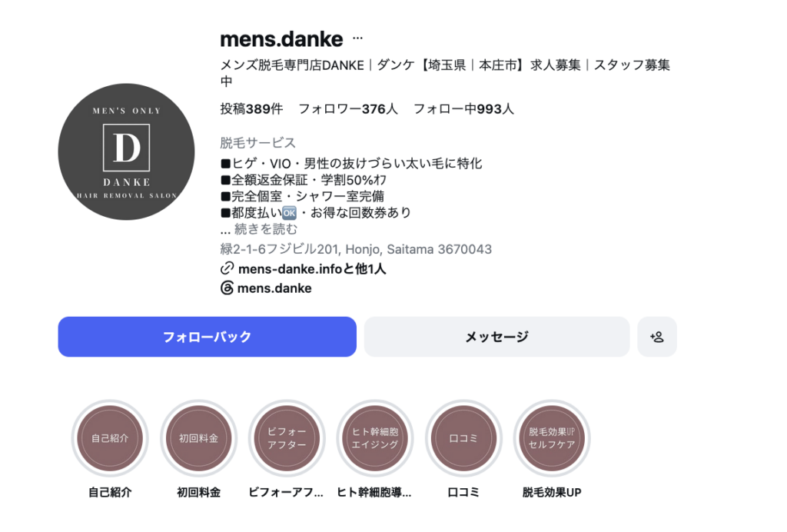Click the フォローバック follow back button
Viewport: 787px width, 532px height.
(208, 337)
